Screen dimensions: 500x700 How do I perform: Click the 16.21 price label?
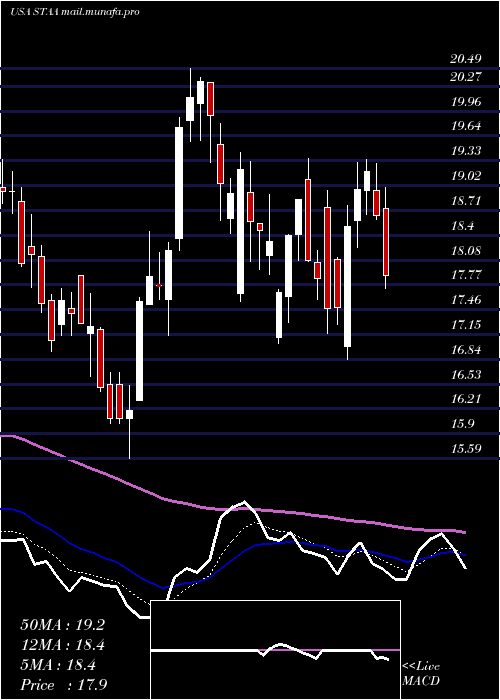coord(466,399)
